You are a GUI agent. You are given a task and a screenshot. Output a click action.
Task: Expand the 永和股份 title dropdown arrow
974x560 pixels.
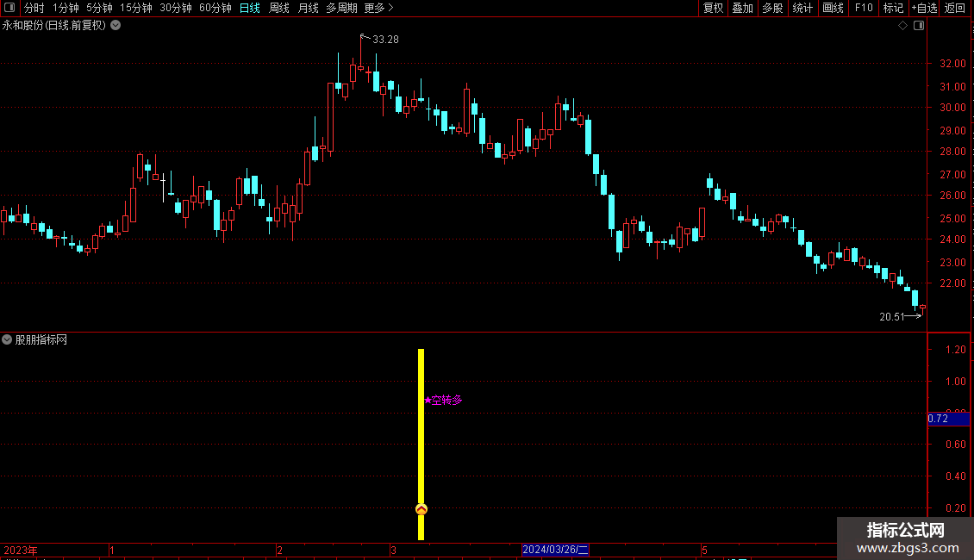(x=116, y=26)
